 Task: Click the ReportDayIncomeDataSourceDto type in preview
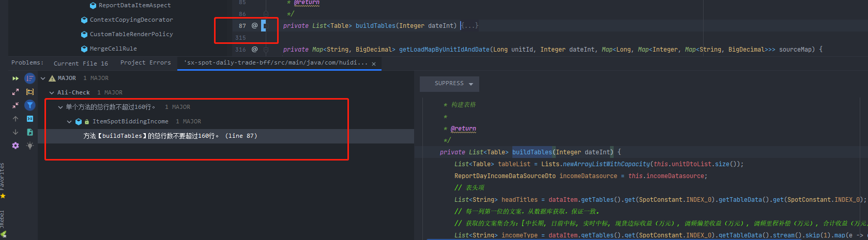point(505,176)
